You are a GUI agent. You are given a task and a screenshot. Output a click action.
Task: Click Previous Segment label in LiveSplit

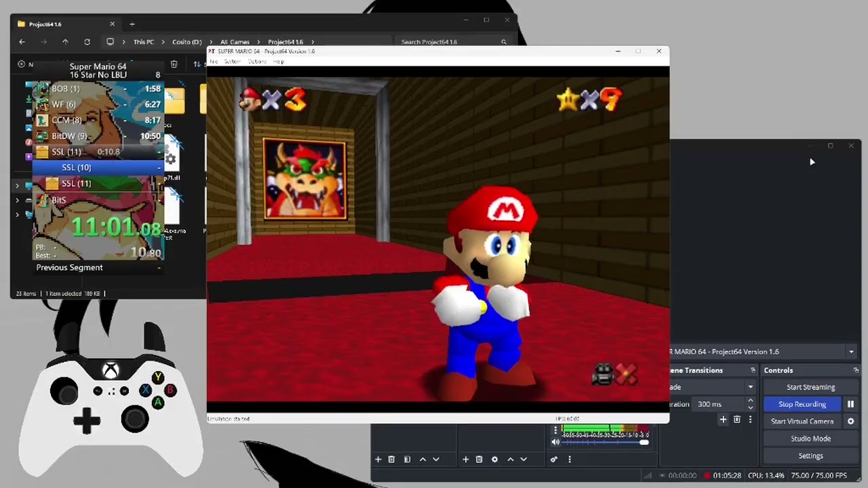point(69,268)
